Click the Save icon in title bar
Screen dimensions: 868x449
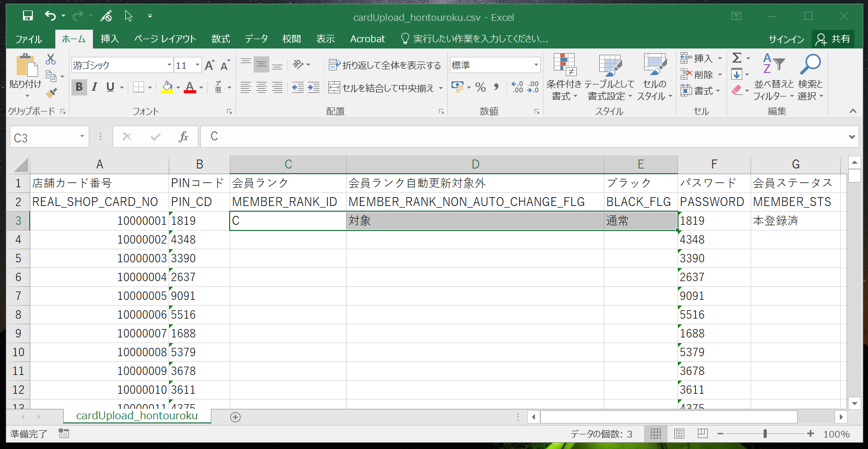[28, 16]
